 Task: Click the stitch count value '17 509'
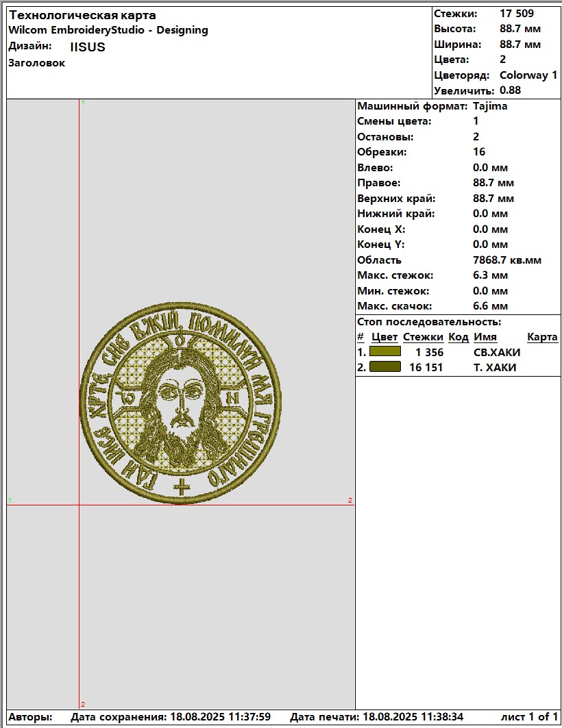point(517,14)
